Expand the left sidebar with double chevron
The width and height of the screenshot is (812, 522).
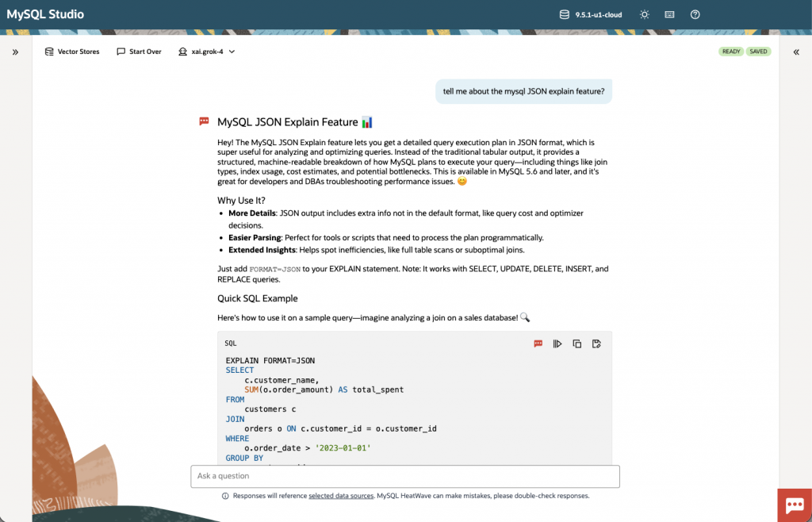(16, 52)
